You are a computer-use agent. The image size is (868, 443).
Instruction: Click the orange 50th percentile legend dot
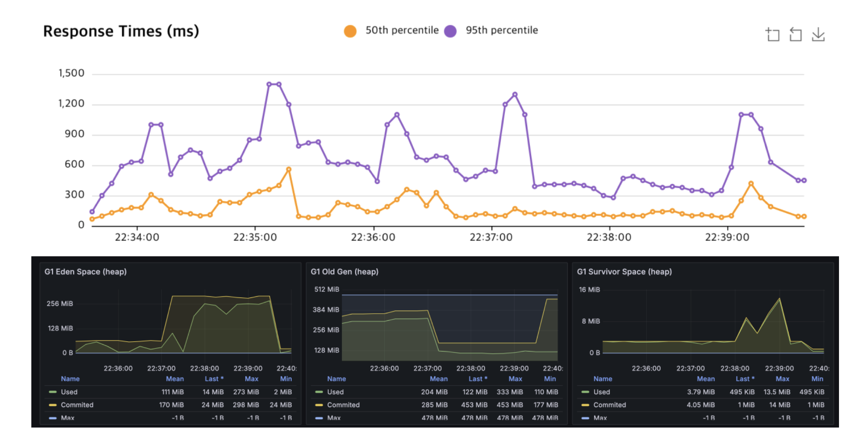coord(350,31)
